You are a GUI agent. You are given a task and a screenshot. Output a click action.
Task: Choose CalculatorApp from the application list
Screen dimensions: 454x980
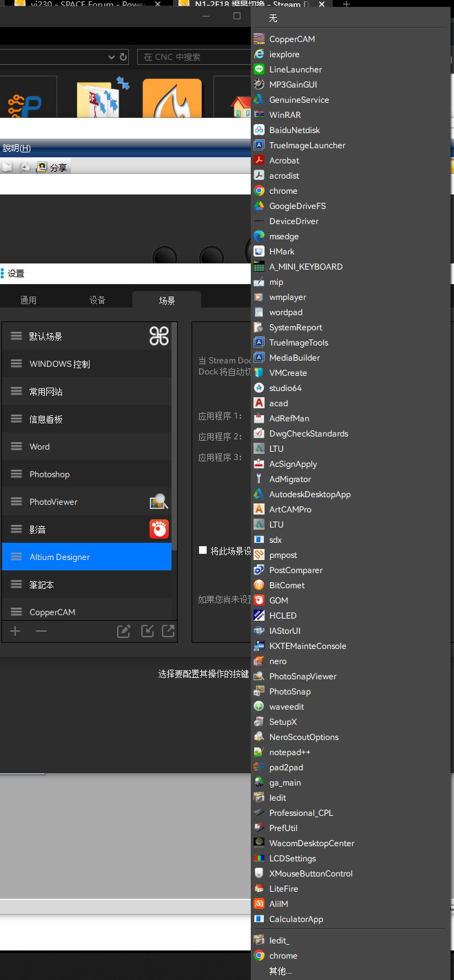coord(352,919)
